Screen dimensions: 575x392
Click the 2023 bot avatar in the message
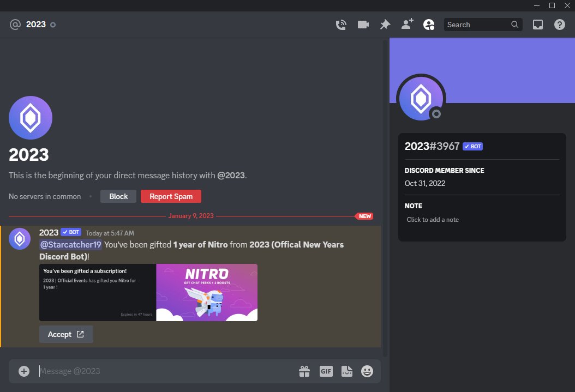coord(20,239)
